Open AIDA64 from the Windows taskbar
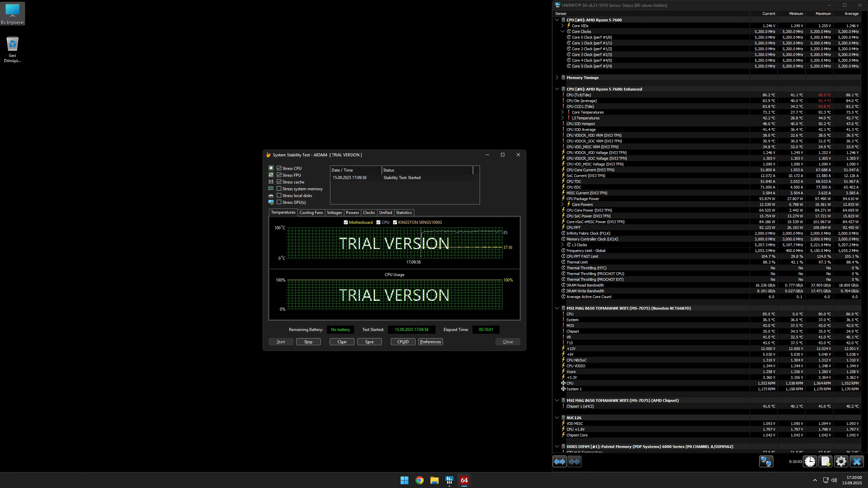Viewport: 868px width, 488px height. tap(464, 480)
